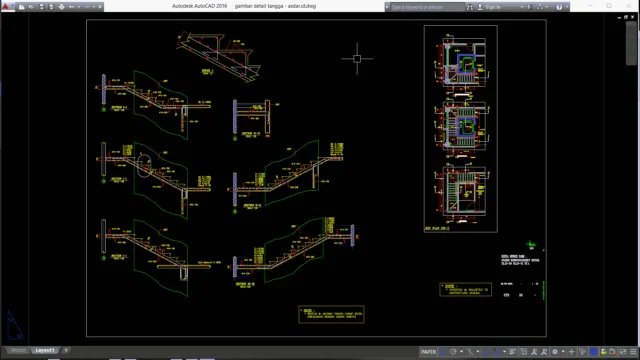Image resolution: width=640 pixels, height=360 pixels.
Task: Click the Undo arrow icon
Action: click(x=71, y=7)
